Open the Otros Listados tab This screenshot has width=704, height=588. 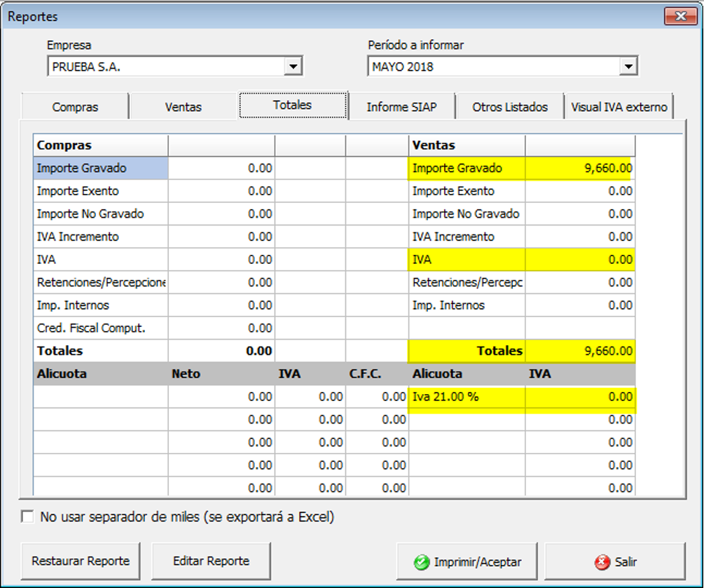pyautogui.click(x=509, y=107)
